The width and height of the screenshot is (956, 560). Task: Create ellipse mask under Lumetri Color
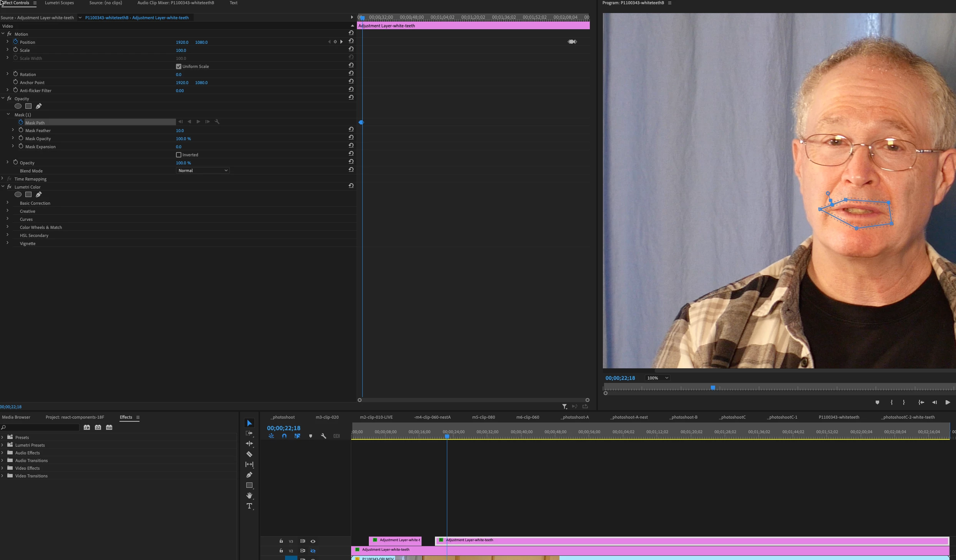[18, 195]
